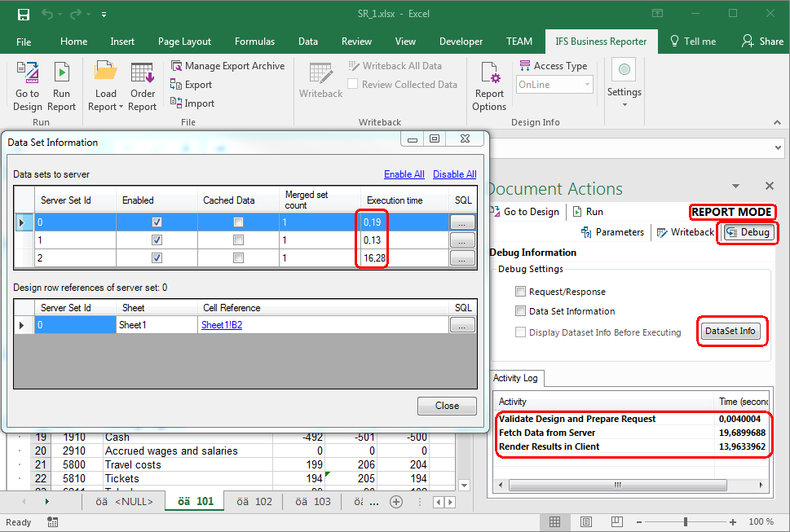The height and width of the screenshot is (532, 790).
Task: Open Document Actions pane options arrow
Action: point(735,187)
